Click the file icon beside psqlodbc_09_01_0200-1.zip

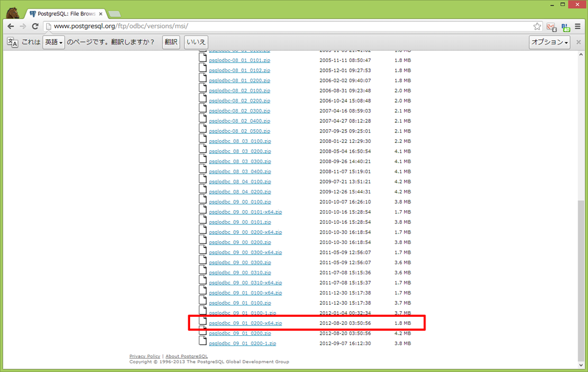pos(203,340)
